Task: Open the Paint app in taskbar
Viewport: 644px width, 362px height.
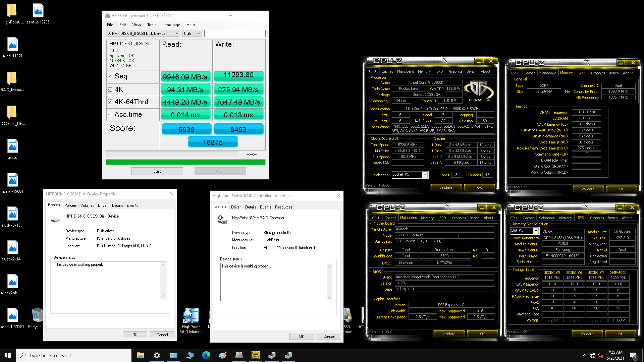Action: coord(222,355)
